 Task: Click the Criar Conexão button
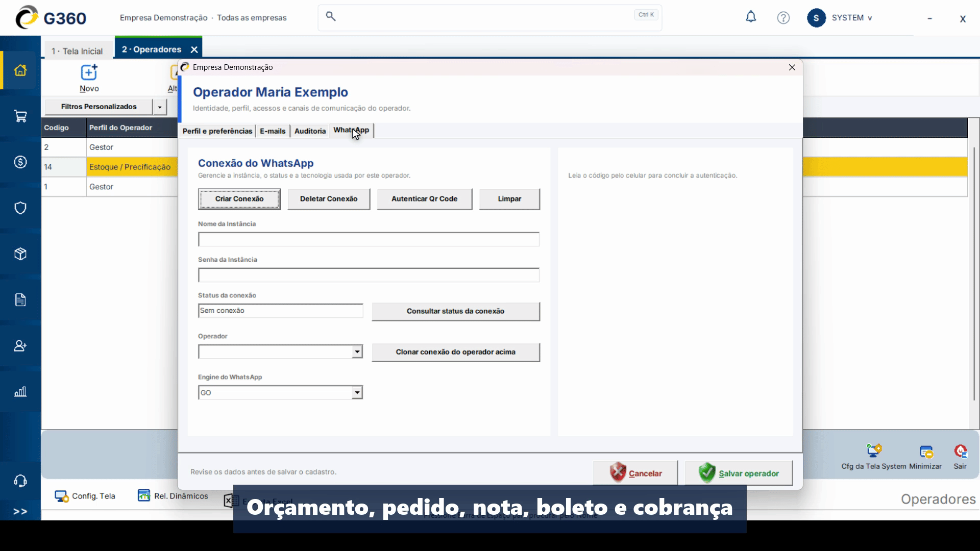pos(239,199)
